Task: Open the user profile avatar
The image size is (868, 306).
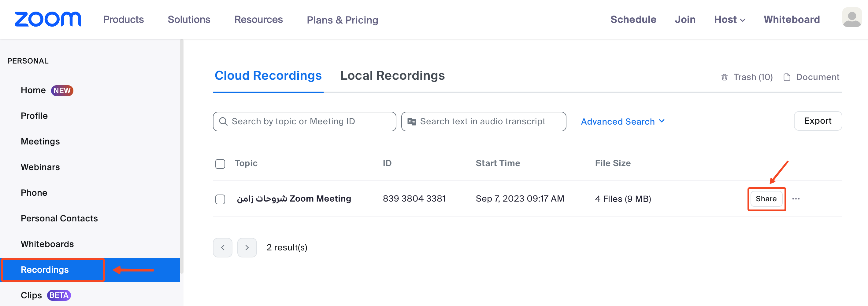Action: tap(852, 17)
